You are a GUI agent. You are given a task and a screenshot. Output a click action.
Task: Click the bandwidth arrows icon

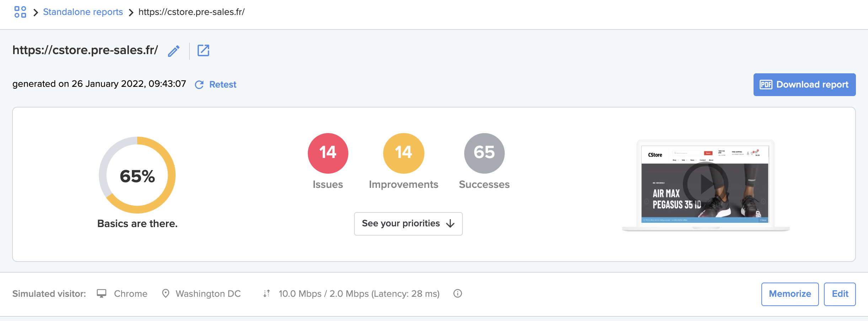(267, 294)
